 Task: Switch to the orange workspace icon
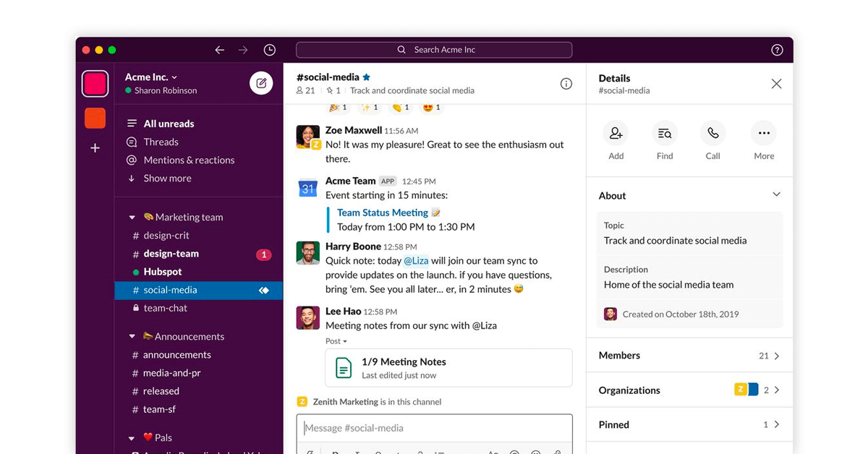(x=95, y=118)
